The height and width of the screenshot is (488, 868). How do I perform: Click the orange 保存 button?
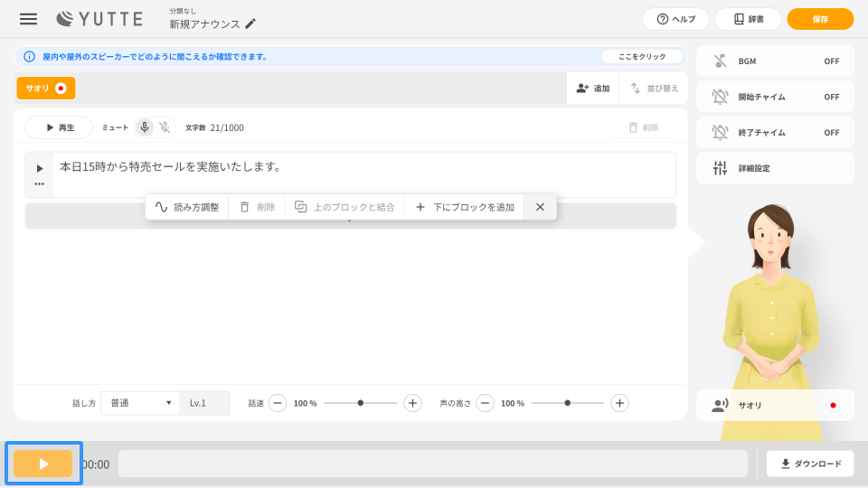coord(820,19)
